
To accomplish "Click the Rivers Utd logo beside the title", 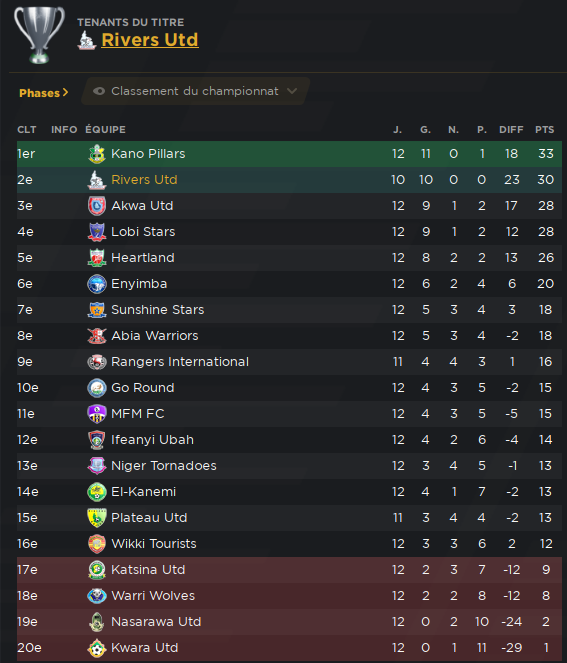I will click(87, 40).
